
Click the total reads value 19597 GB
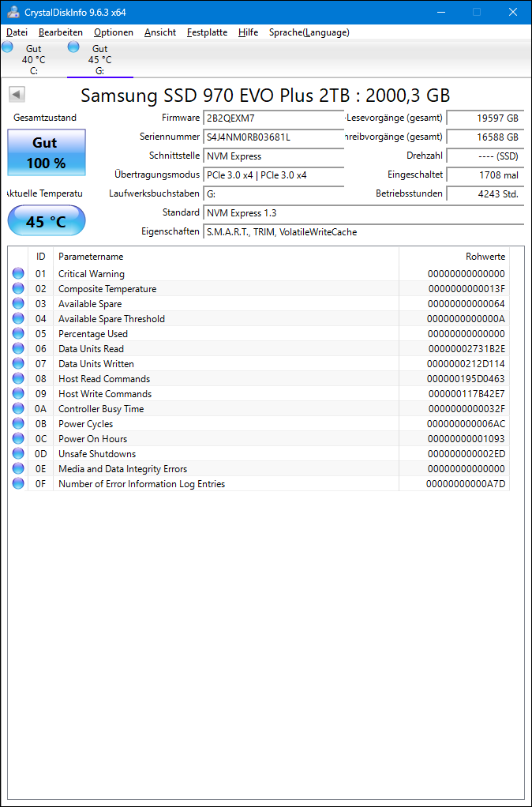click(x=485, y=118)
